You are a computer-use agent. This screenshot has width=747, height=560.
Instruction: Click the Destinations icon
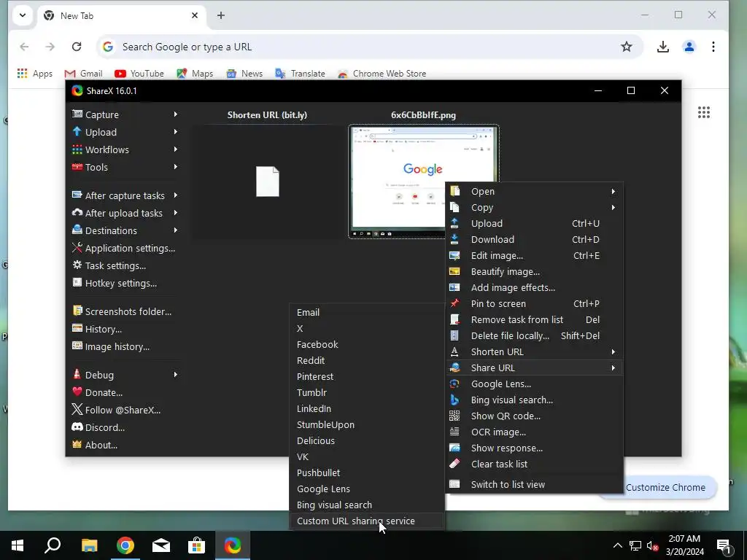[77, 230]
